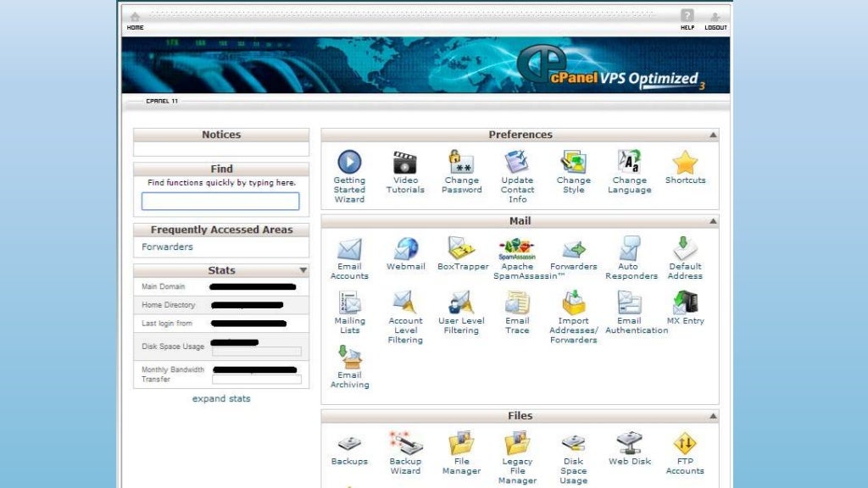Viewport: 868px width, 488px height.
Task: Click the Main Domain stats label
Action: (x=164, y=286)
